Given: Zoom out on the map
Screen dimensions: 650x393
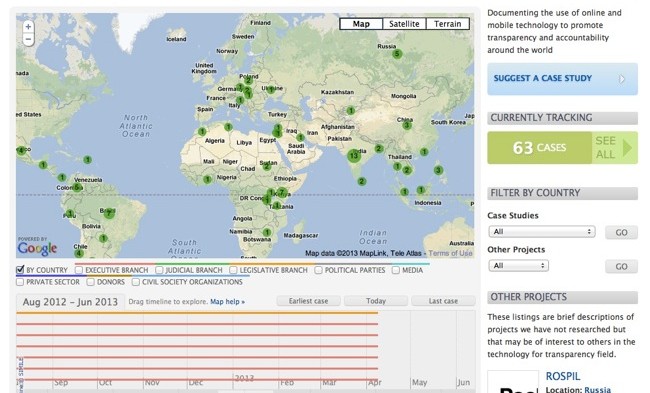Looking at the screenshot, I should point(28,39).
